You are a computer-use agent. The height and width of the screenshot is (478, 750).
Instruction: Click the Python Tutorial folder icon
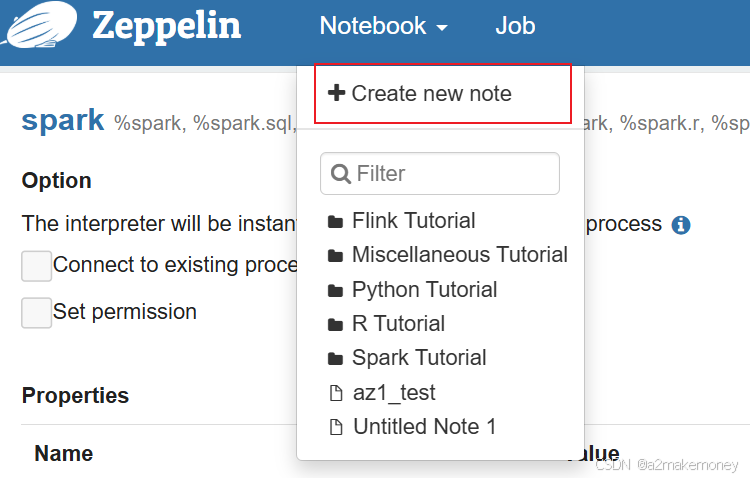click(335, 290)
